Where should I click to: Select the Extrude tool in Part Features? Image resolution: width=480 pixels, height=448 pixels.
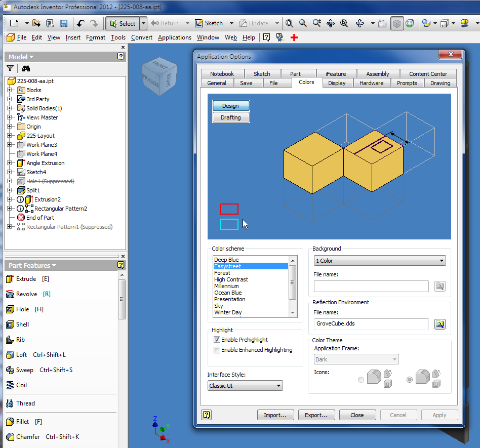pyautogui.click(x=22, y=278)
